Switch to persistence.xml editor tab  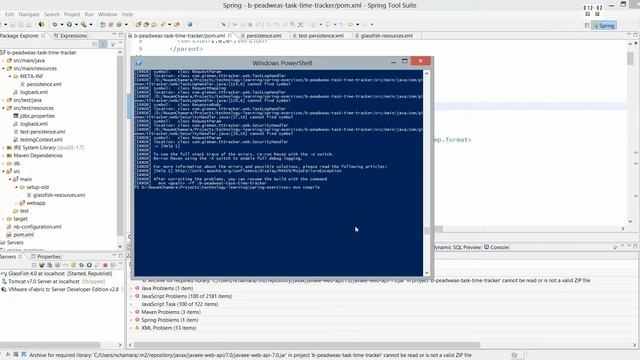coord(264,36)
